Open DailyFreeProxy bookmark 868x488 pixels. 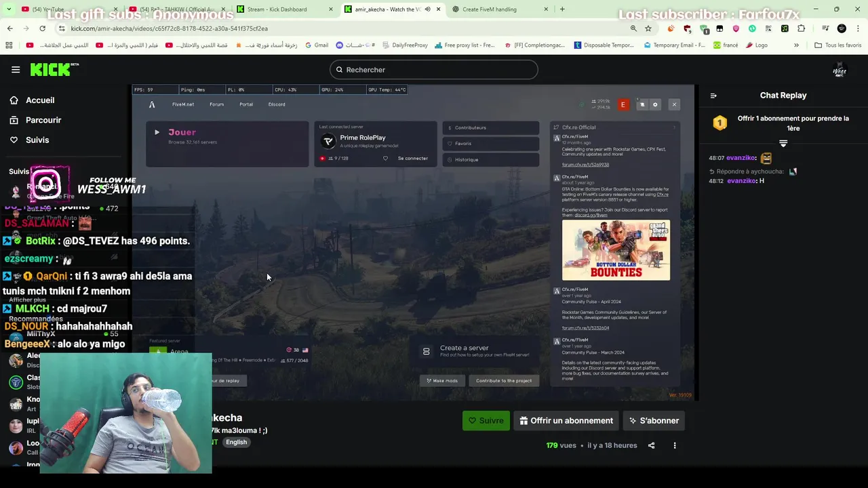[405, 45]
